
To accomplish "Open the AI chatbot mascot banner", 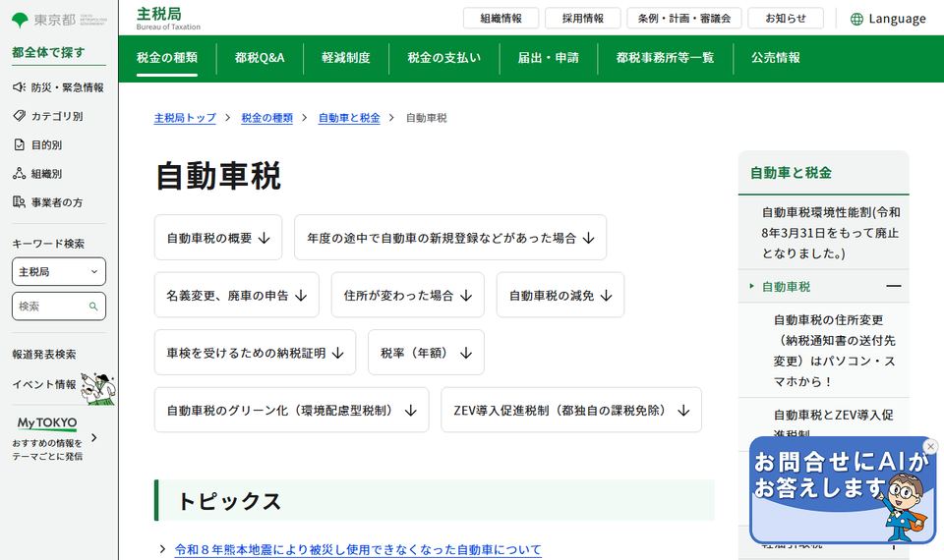I will point(842,490).
